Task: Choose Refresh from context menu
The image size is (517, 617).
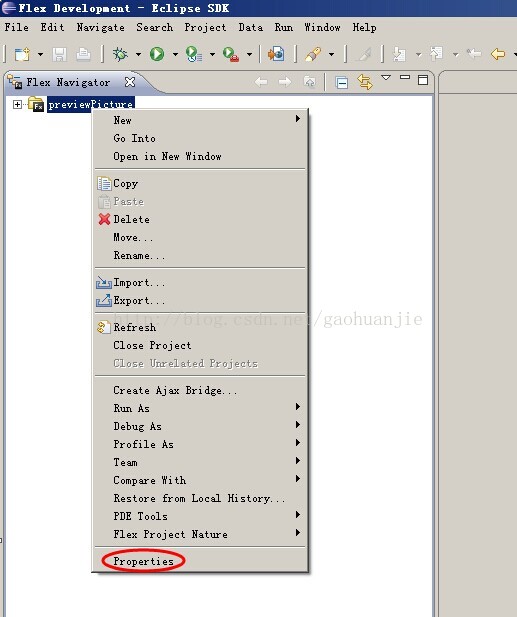Action: click(x=200, y=327)
